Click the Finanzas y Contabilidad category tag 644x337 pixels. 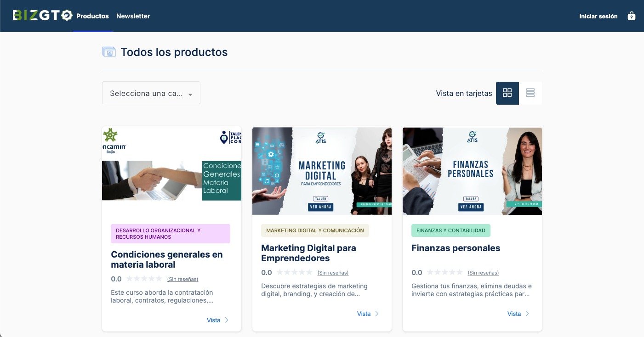tap(451, 230)
